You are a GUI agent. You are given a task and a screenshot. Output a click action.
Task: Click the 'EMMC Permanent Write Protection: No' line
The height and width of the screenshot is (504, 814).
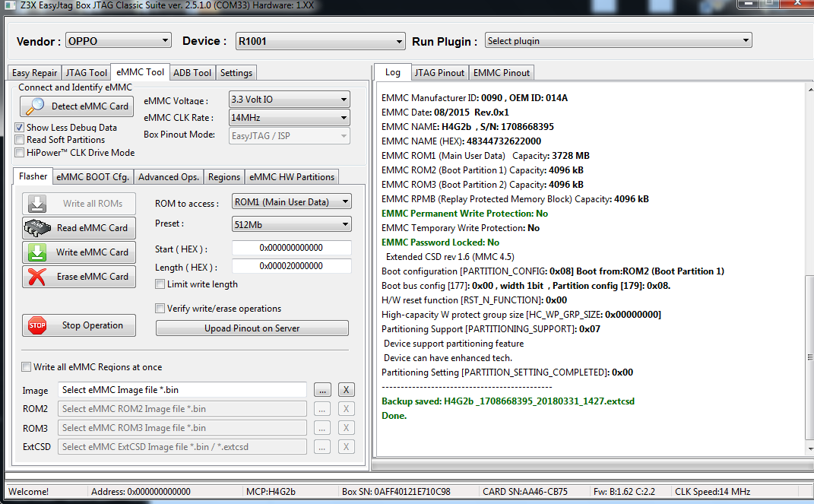point(464,214)
